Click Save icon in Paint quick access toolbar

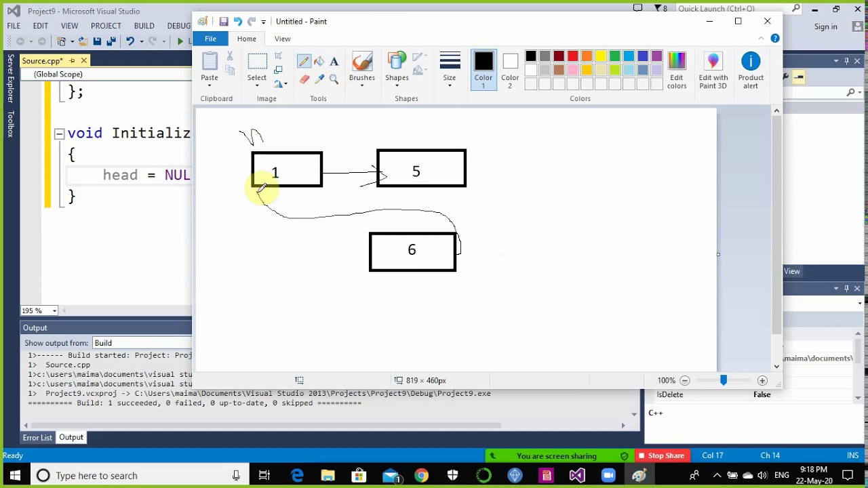tap(223, 22)
